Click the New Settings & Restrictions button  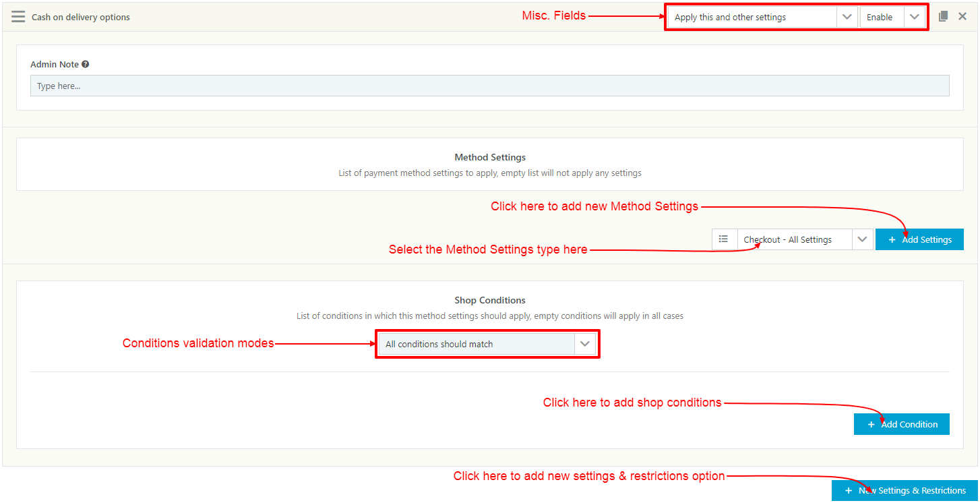coord(905,491)
